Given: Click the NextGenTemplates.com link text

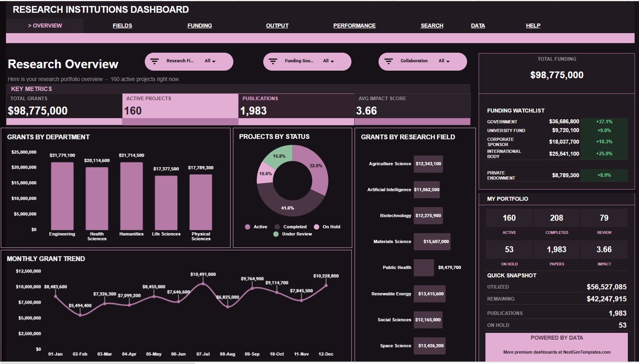Looking at the screenshot, I should click(586, 352).
